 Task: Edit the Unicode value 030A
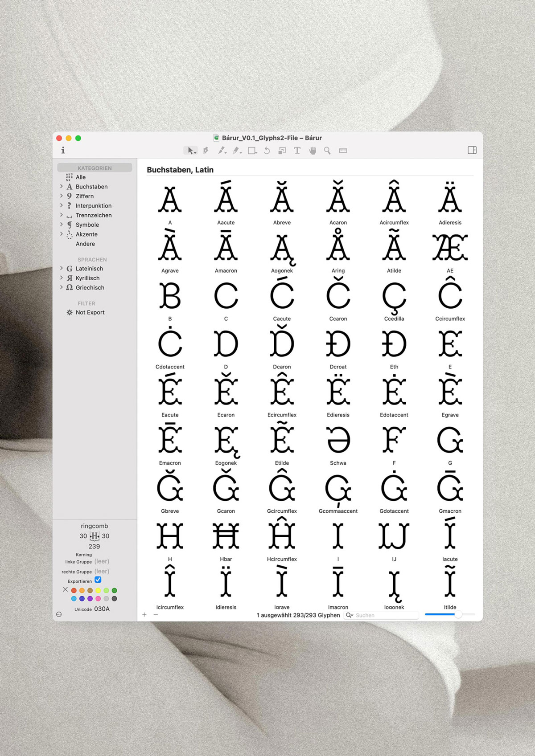102,609
